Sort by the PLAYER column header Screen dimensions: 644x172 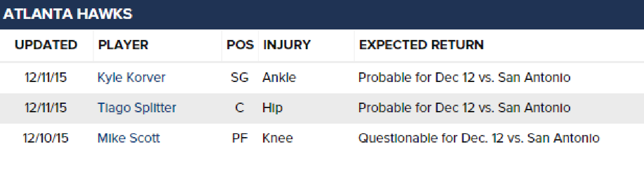[123, 45]
